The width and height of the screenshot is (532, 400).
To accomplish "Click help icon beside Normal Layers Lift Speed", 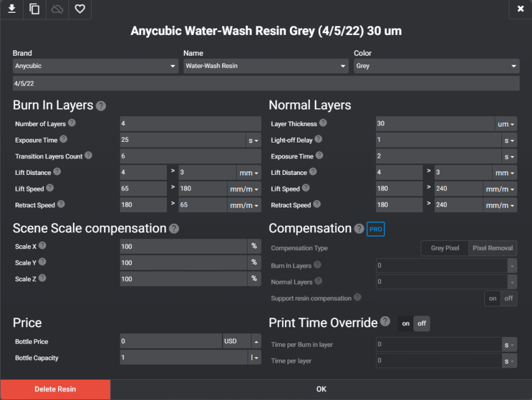I will (x=306, y=188).
